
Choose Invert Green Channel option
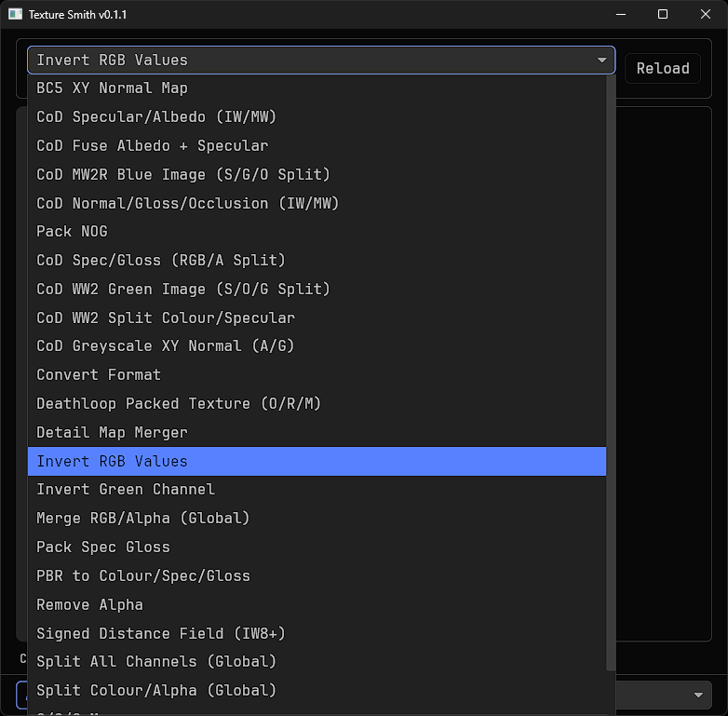pos(317,490)
